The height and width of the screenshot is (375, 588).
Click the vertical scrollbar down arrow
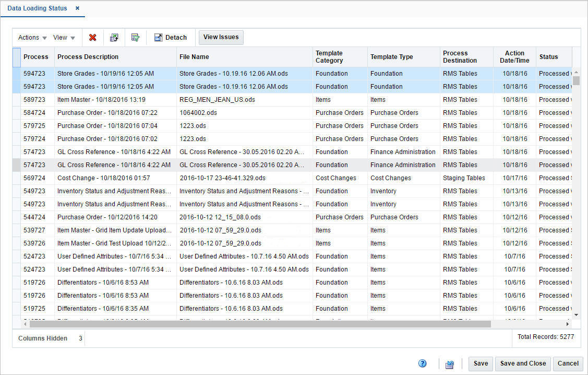577,315
